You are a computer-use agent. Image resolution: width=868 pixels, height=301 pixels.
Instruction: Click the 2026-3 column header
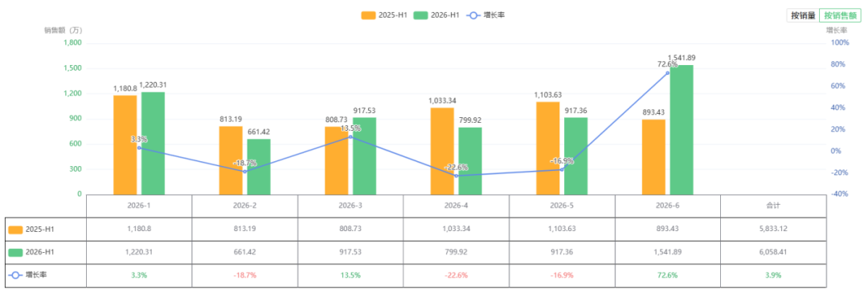click(x=350, y=205)
